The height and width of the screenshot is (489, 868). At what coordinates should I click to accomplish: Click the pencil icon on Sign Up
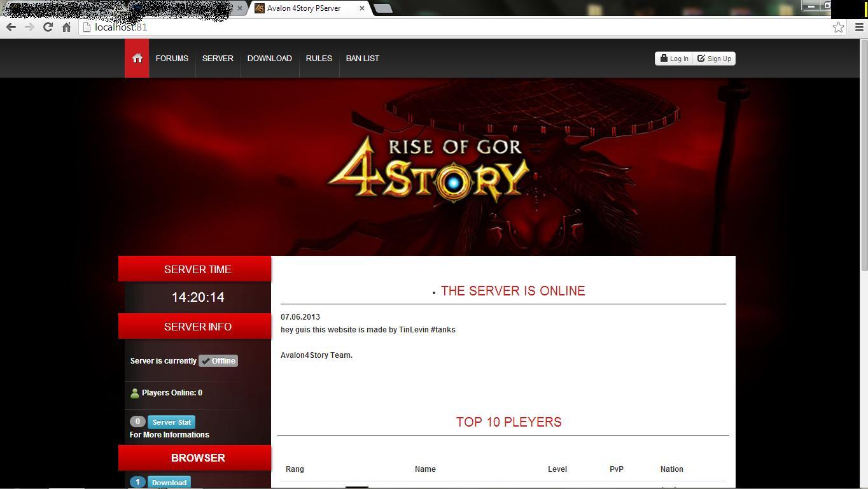(701, 58)
